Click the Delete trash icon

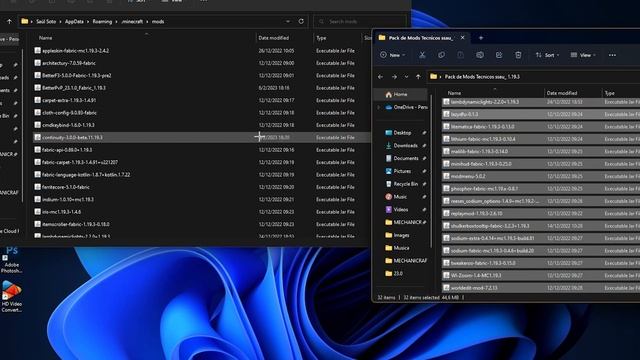pos(518,55)
